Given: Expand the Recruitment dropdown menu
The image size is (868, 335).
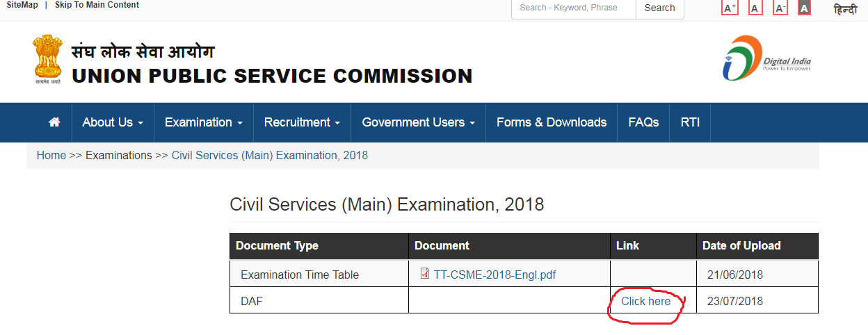Looking at the screenshot, I should (x=302, y=122).
